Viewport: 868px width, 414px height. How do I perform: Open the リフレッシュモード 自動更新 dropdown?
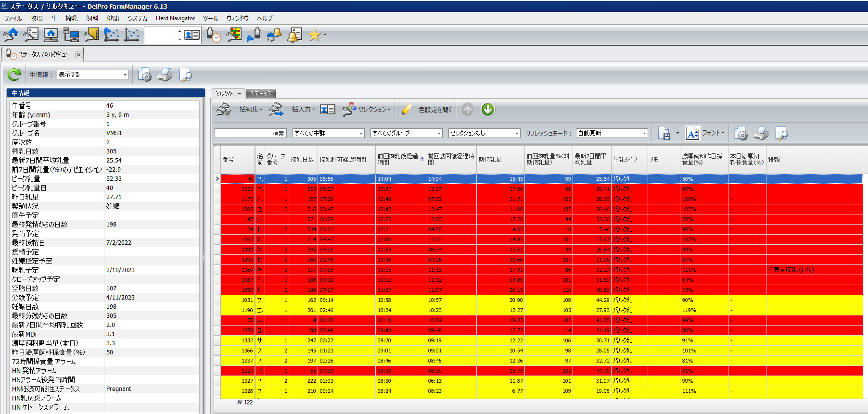coord(644,133)
